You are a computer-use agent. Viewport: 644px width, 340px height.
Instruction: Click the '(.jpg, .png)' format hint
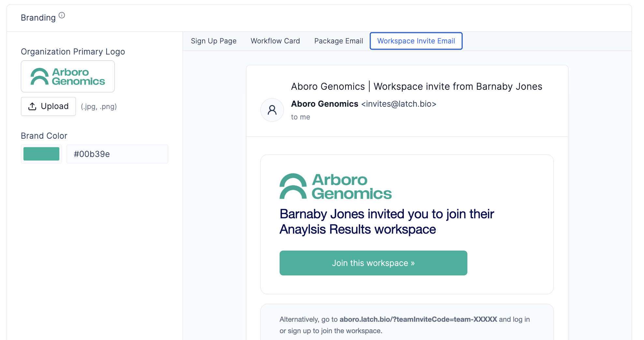[x=99, y=107]
